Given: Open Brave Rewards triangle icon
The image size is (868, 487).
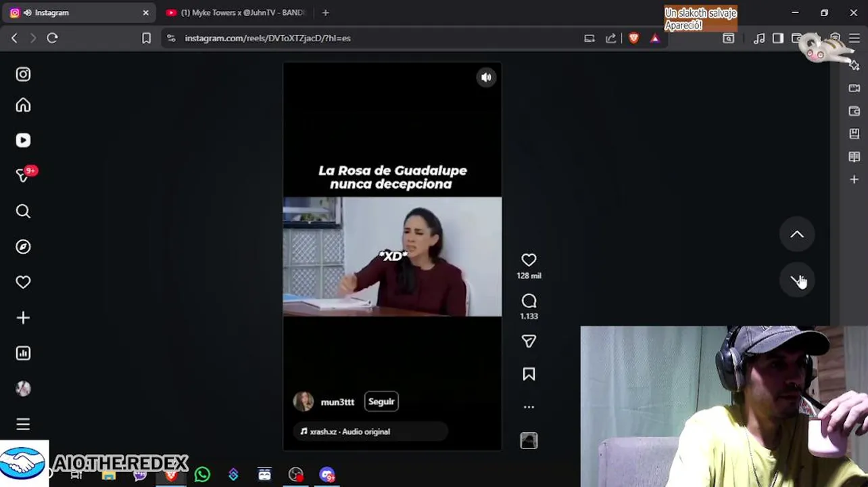Looking at the screenshot, I should coord(655,39).
